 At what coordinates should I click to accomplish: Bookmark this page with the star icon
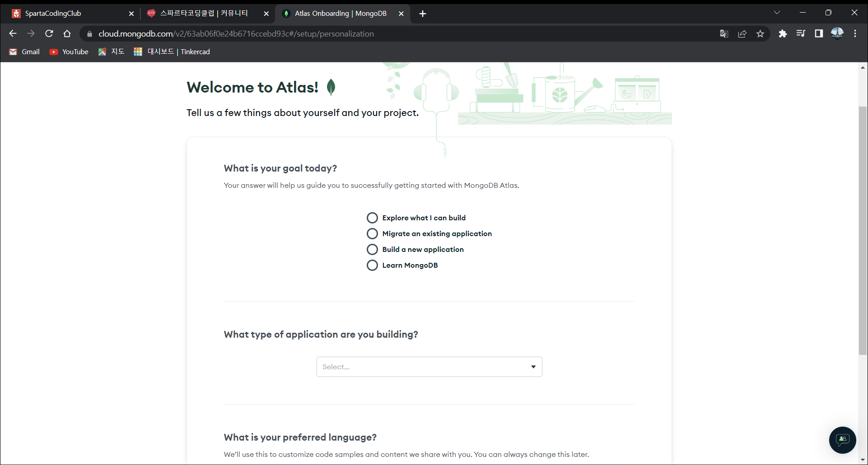(761, 34)
